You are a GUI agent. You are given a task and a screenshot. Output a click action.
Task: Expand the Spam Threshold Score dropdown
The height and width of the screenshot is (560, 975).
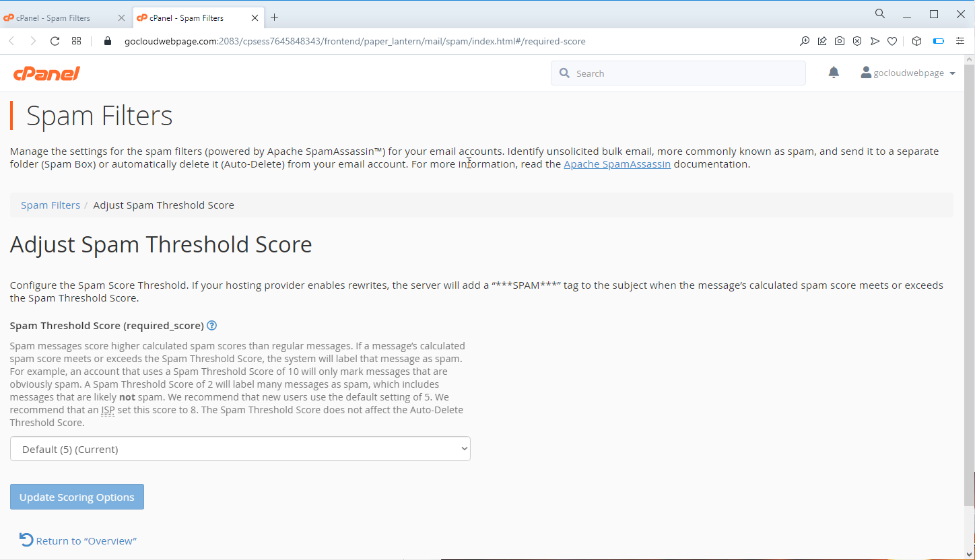(x=240, y=449)
